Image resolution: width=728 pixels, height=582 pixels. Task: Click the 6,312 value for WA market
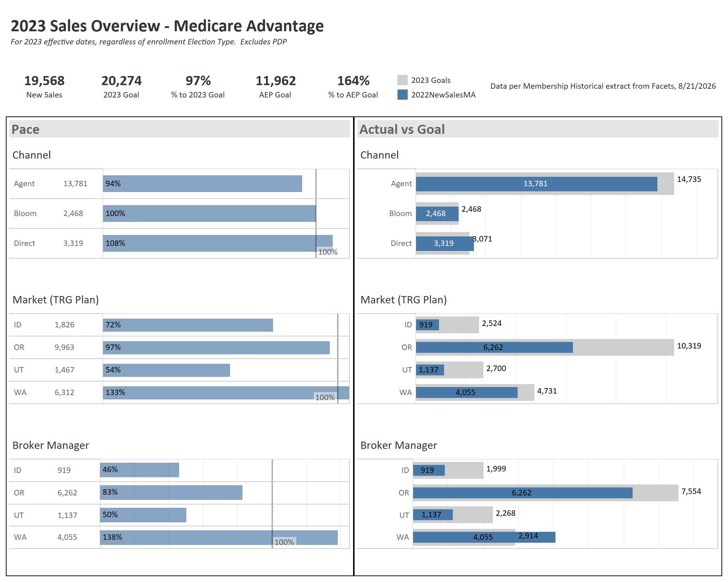point(64,392)
